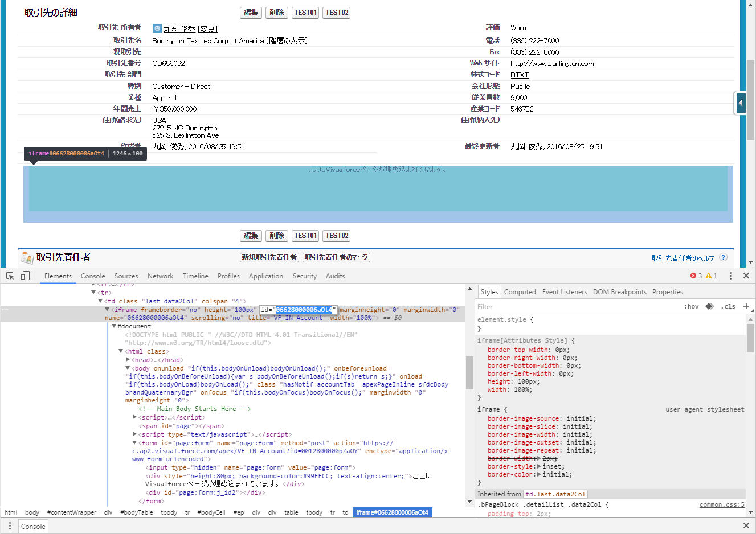Click the td.last.data2Col inherited selector link
Image resolution: width=756 pixels, height=534 pixels.
click(555, 494)
